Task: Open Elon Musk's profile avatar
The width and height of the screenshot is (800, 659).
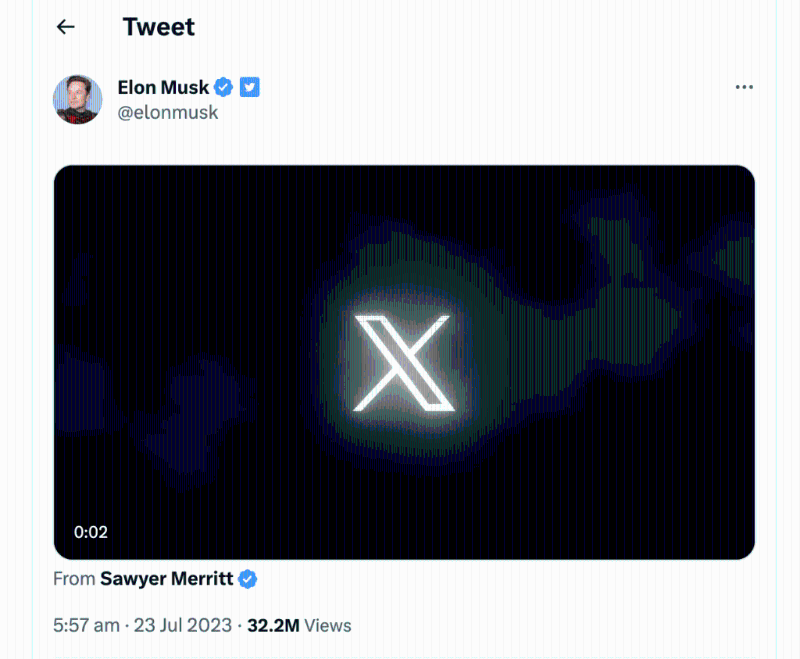Action: pyautogui.click(x=77, y=99)
